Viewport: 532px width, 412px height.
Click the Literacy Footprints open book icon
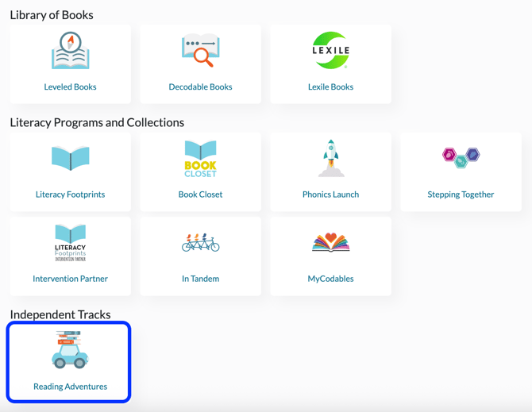(70, 158)
